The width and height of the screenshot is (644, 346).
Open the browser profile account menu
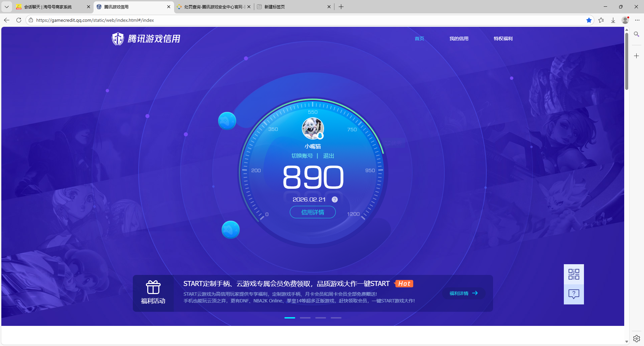tap(625, 20)
